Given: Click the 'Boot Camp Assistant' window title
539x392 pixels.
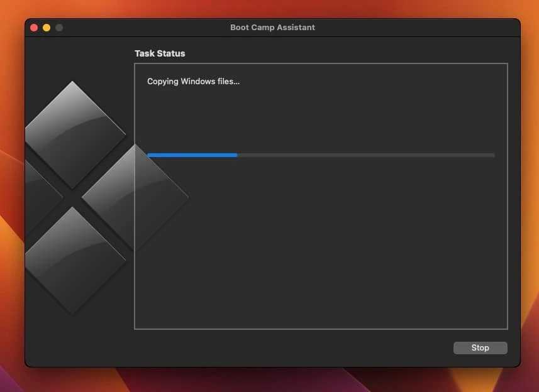Looking at the screenshot, I should (272, 28).
